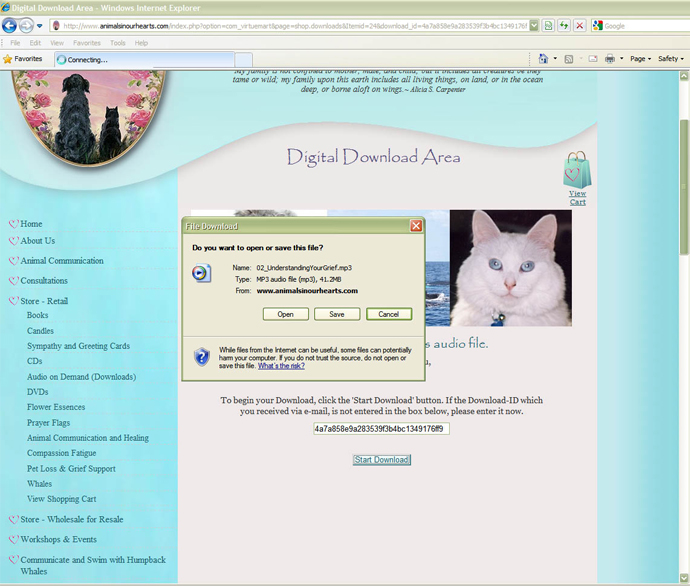Click the "What's the risk?" link

[x=281, y=366]
